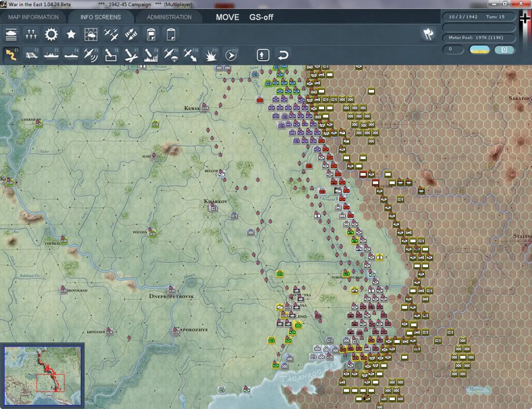Click the boxed up-arrow icon
The width and height of the screenshot is (532, 409).
click(263, 55)
